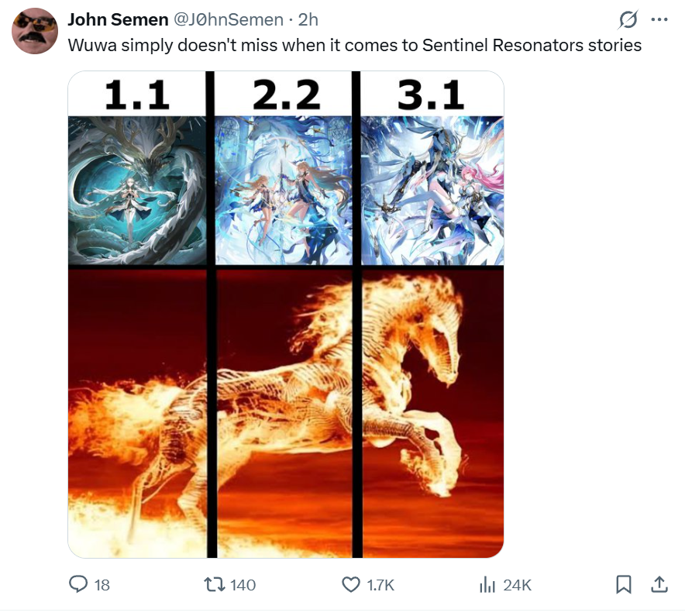The height and width of the screenshot is (616, 685).
Task: Open John Semen's profile avatar
Action: pyautogui.click(x=35, y=31)
